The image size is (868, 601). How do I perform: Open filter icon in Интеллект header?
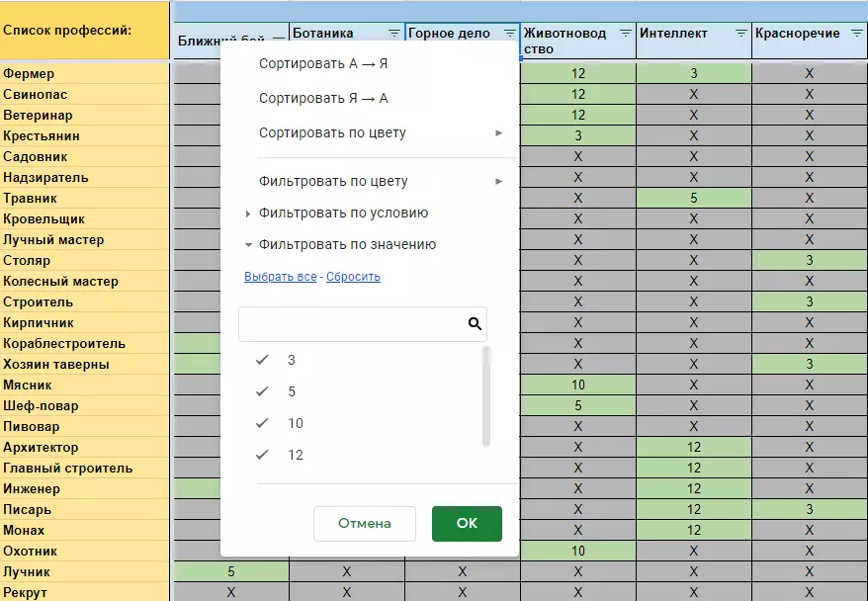[740, 34]
